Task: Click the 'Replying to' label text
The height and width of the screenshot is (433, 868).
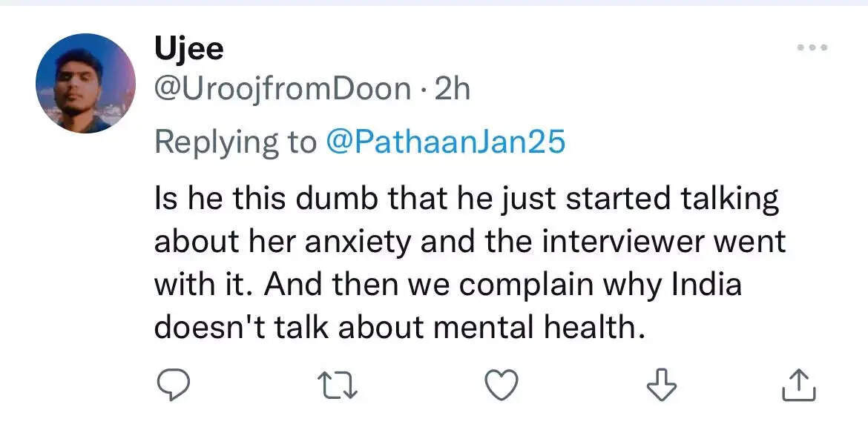Action: click(236, 143)
